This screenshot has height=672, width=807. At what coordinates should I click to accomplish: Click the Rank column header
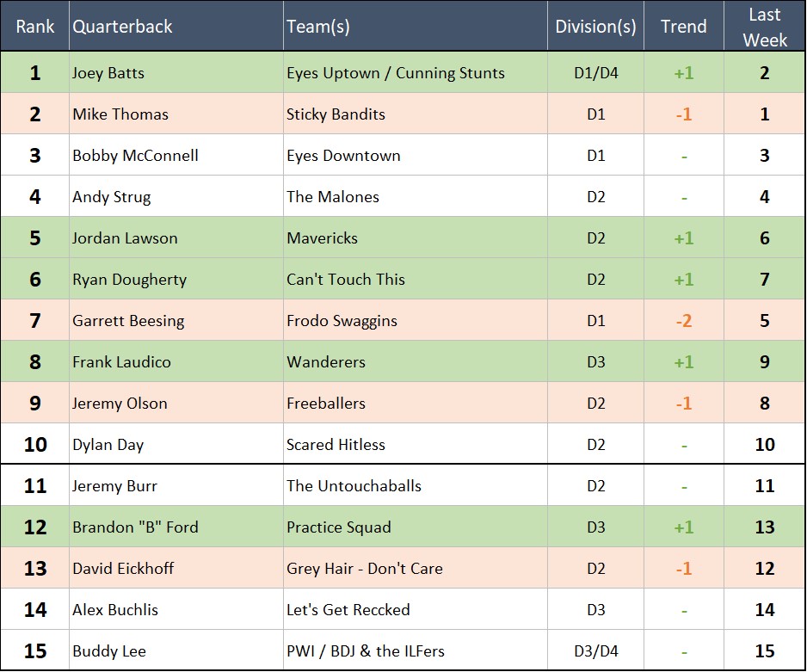pyautogui.click(x=34, y=27)
